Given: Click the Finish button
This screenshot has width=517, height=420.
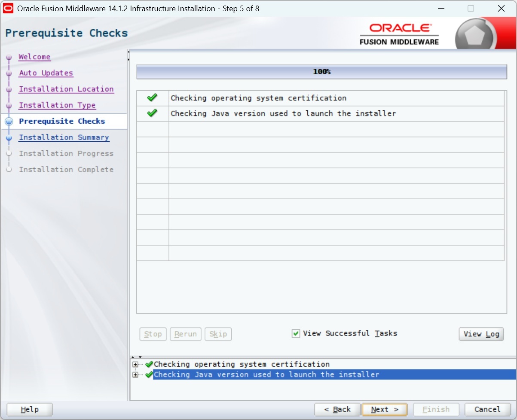Looking at the screenshot, I should coord(436,409).
